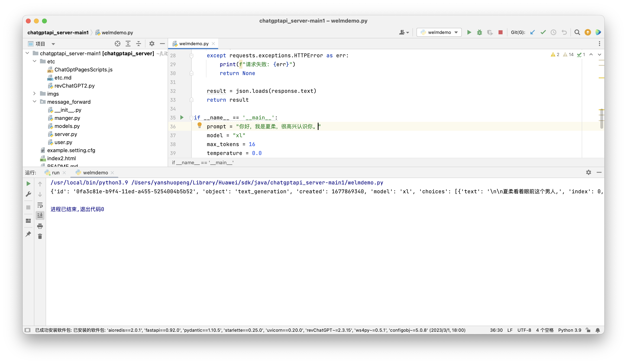
Task: Toggle fold marker at line 30
Action: click(x=191, y=73)
